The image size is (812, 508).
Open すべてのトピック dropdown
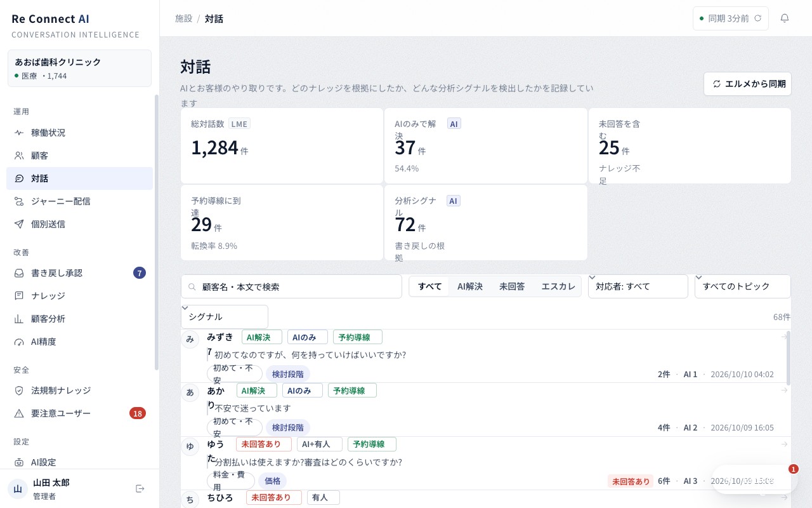(x=743, y=286)
